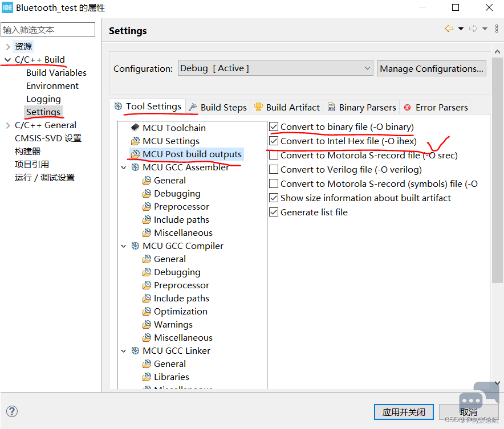Uncheck Convert to binary file option
This screenshot has width=504, height=429.
(x=274, y=126)
